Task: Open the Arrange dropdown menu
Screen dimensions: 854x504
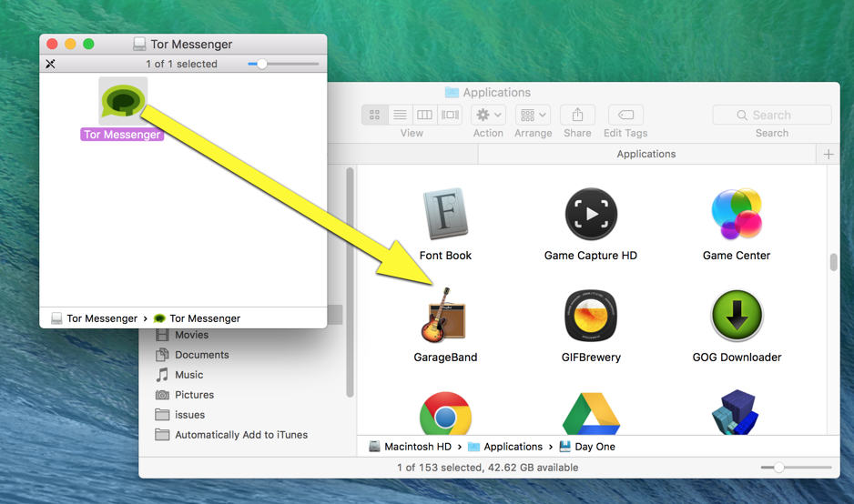Action: [533, 115]
